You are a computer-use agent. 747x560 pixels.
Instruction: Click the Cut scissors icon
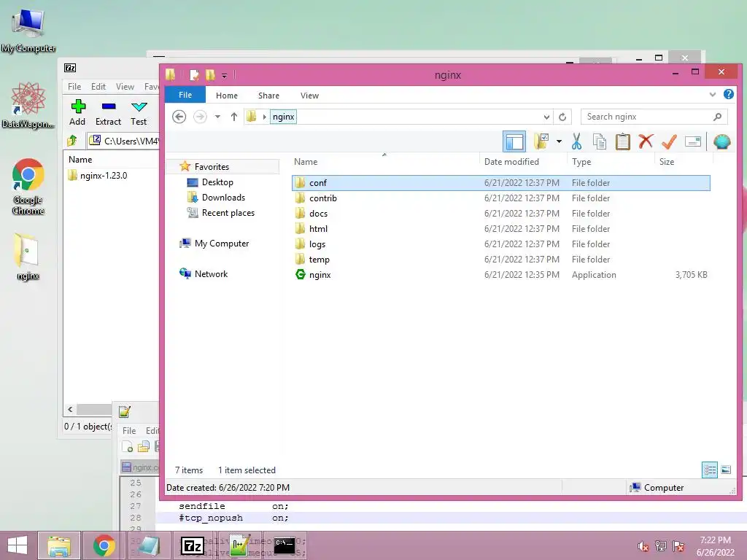tap(576, 141)
